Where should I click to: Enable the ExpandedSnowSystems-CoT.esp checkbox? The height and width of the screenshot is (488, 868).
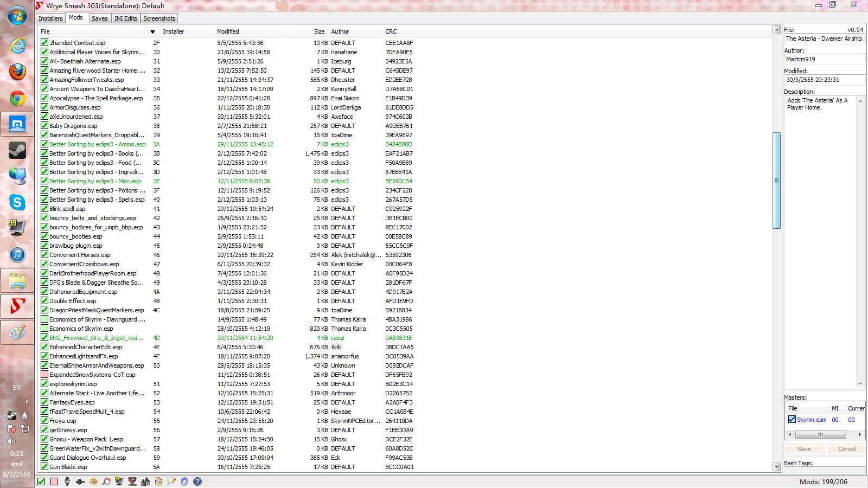(x=44, y=374)
